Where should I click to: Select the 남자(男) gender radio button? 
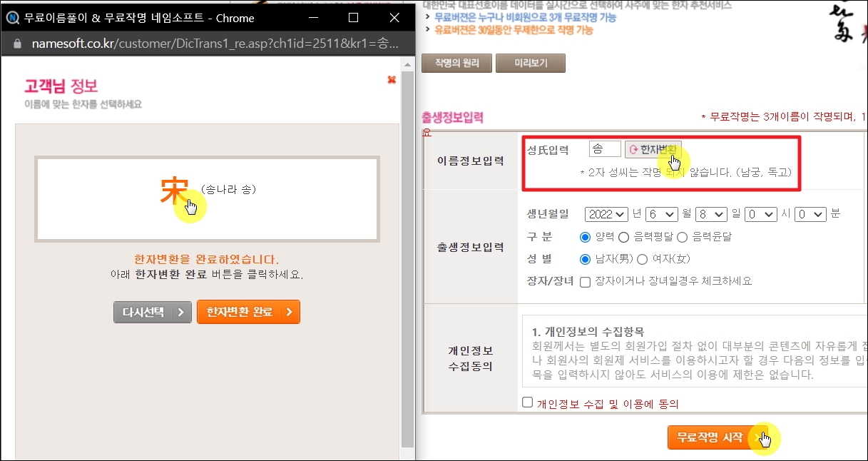pyautogui.click(x=586, y=259)
